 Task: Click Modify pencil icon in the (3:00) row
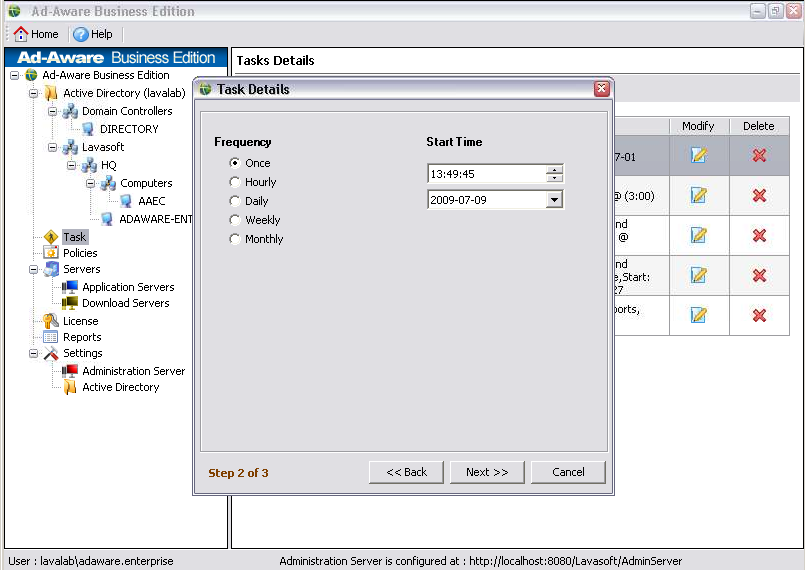click(699, 195)
